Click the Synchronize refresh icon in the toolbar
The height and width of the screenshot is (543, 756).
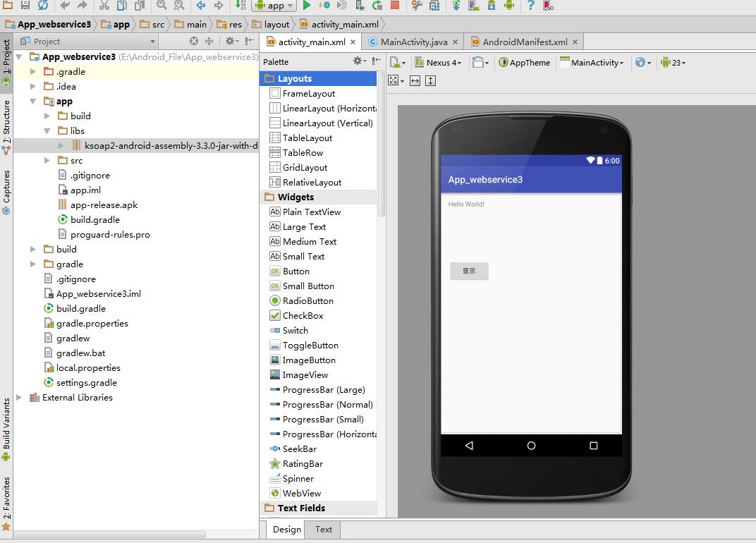[x=43, y=6]
